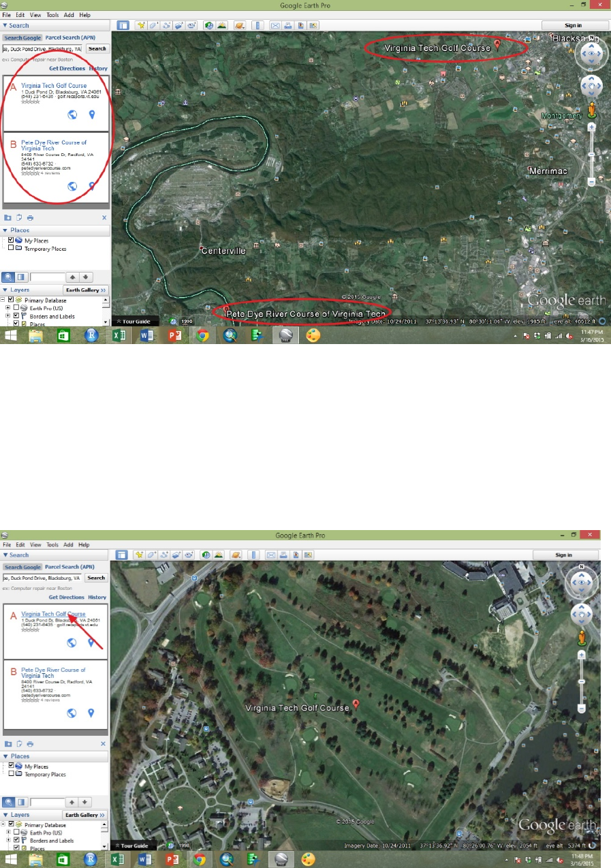This screenshot has width=611, height=868.
Task: Open Edit menu in top window
Action: [21, 14]
